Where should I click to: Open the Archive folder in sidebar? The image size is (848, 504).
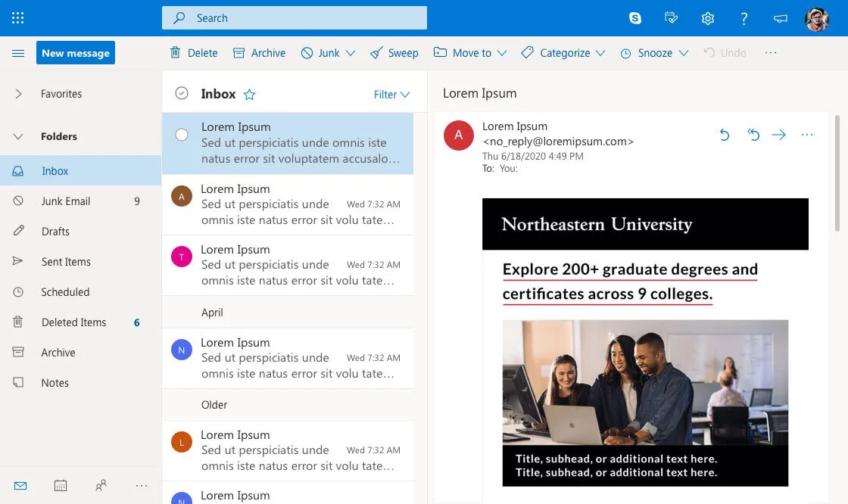click(x=80, y=353)
